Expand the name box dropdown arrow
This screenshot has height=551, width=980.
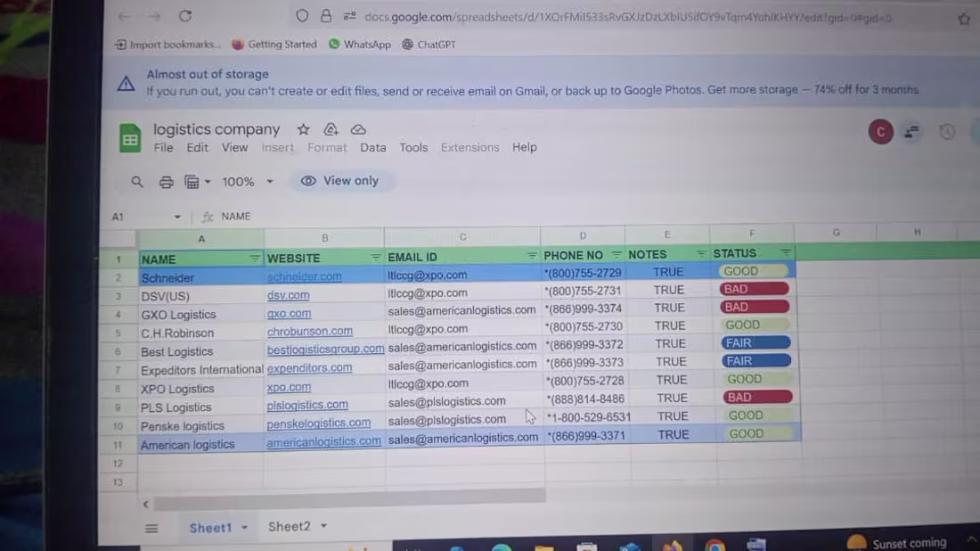coord(177,217)
